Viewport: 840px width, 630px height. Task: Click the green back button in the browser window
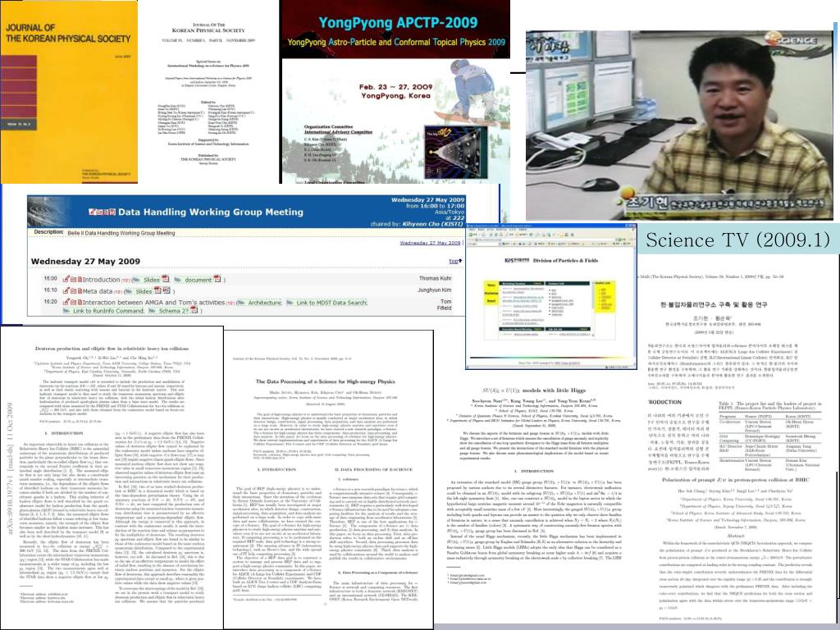pos(471,235)
